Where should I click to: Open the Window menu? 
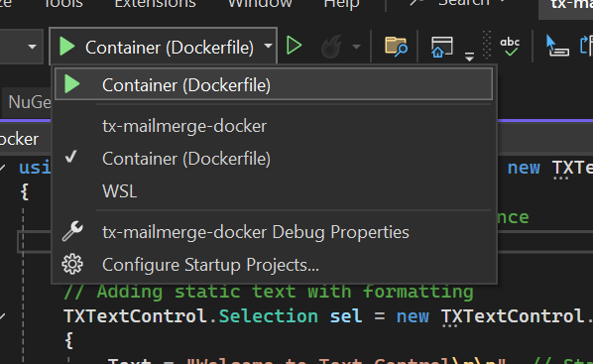260,4
